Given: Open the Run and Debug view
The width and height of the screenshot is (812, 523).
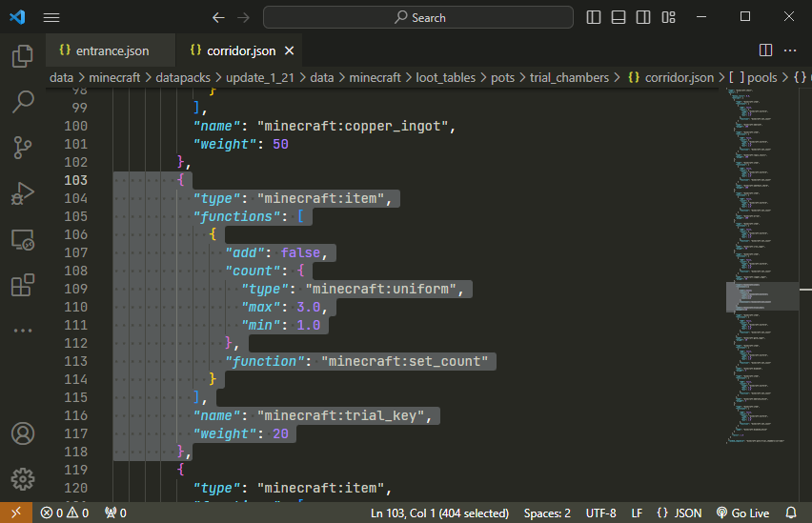Looking at the screenshot, I should tap(23, 193).
